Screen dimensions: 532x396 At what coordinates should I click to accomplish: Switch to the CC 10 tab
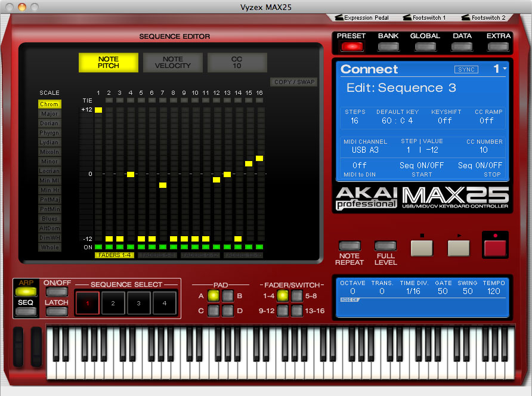click(237, 63)
